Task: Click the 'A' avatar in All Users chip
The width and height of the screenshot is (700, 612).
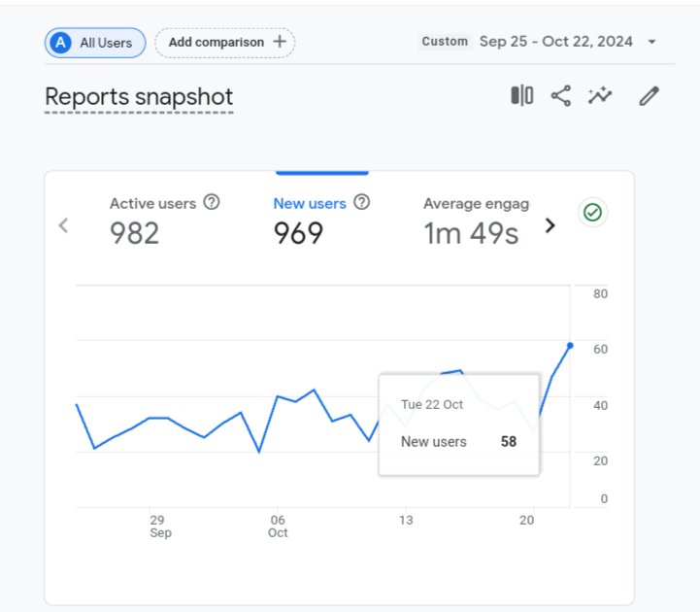Action: pos(61,43)
